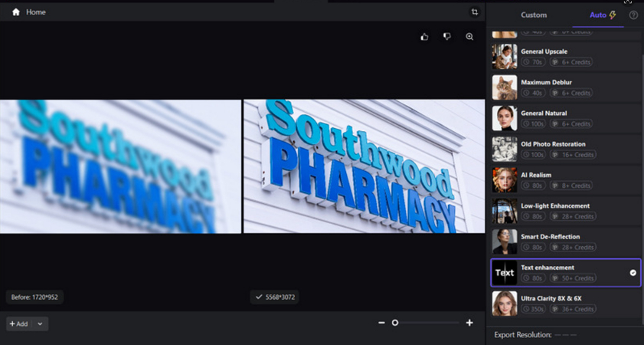Image resolution: width=644 pixels, height=345 pixels.
Task: Click the magnifier zoom-in icon
Action: point(469,37)
